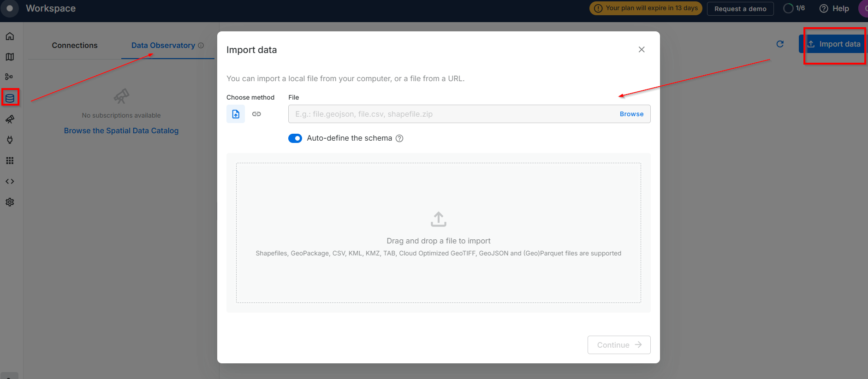
Task: Open the Connections plug icon
Action: (x=10, y=140)
